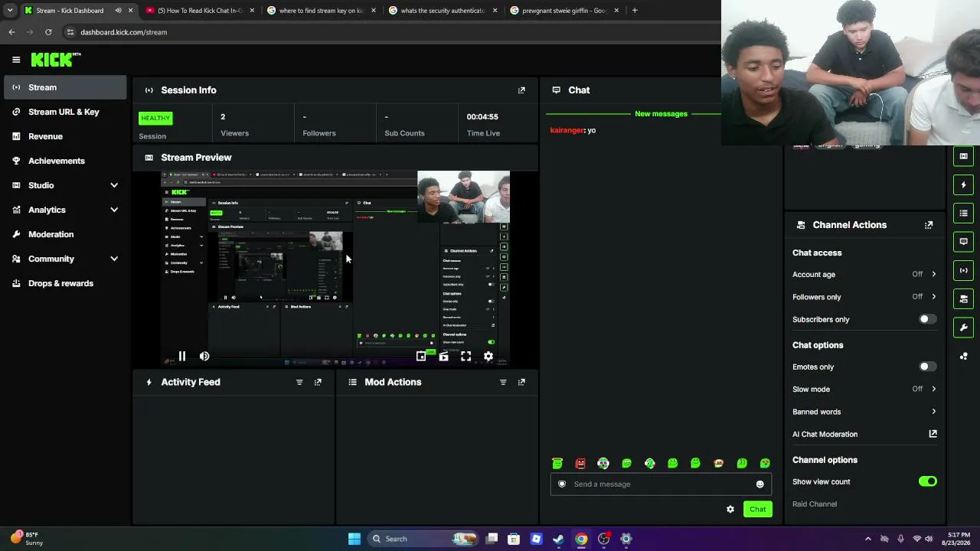Image resolution: width=980 pixels, height=551 pixels.
Task: Click the taskbar Search box
Action: 423,539
